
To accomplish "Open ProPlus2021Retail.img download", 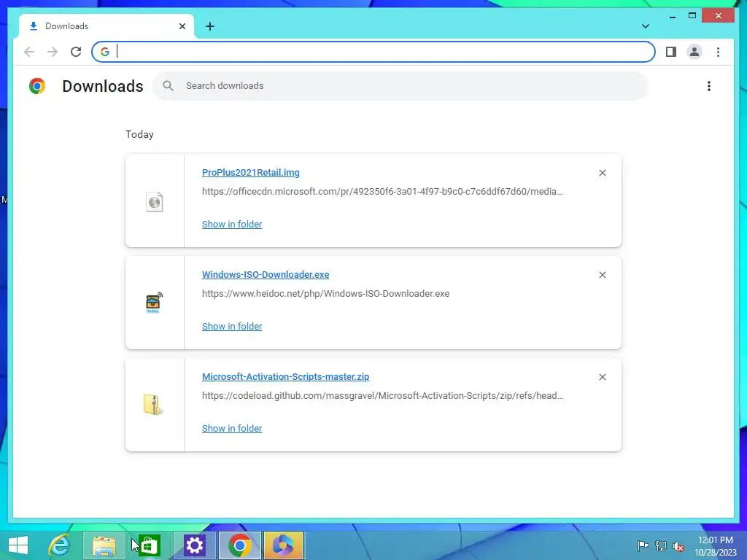I will (251, 172).
